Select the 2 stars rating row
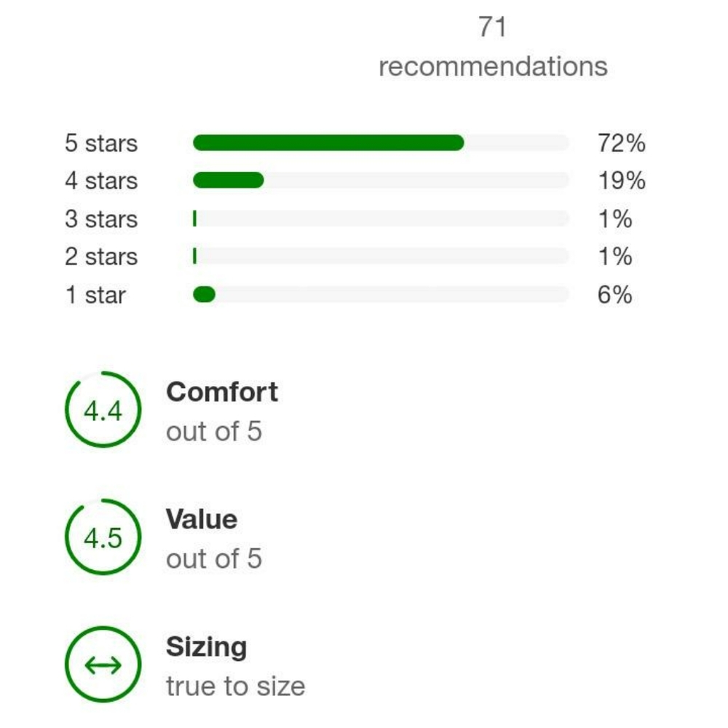Image resolution: width=728 pixels, height=728 pixels. click(x=100, y=257)
